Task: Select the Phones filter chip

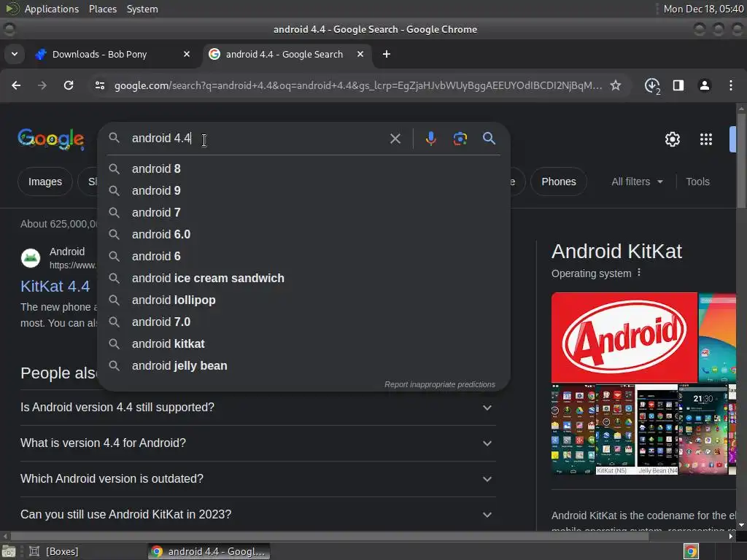Action: [558, 182]
